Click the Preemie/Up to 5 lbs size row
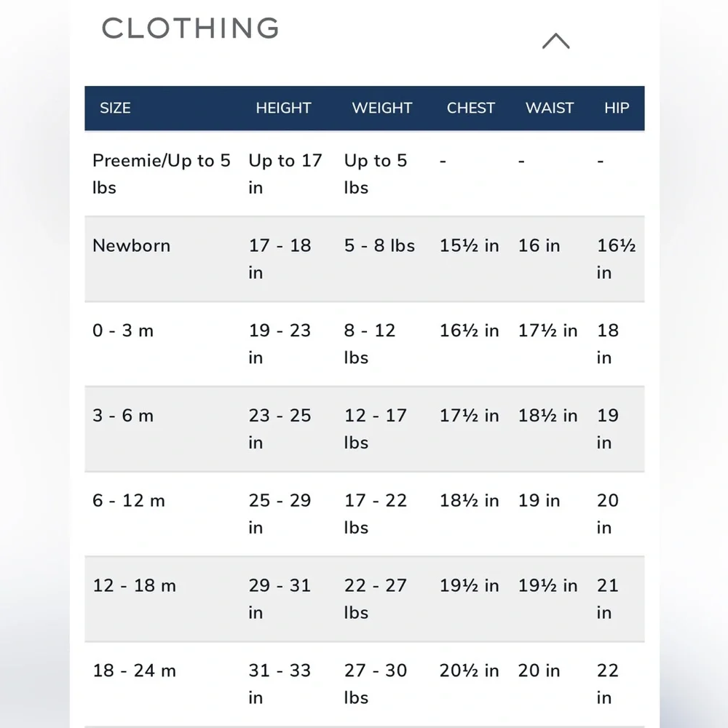The width and height of the screenshot is (728, 728). pos(365,174)
